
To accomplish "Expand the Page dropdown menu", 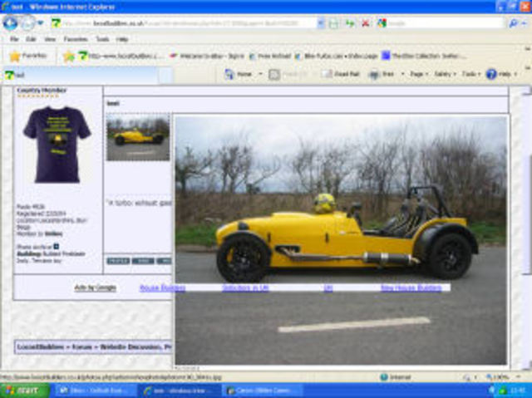I will [x=417, y=74].
